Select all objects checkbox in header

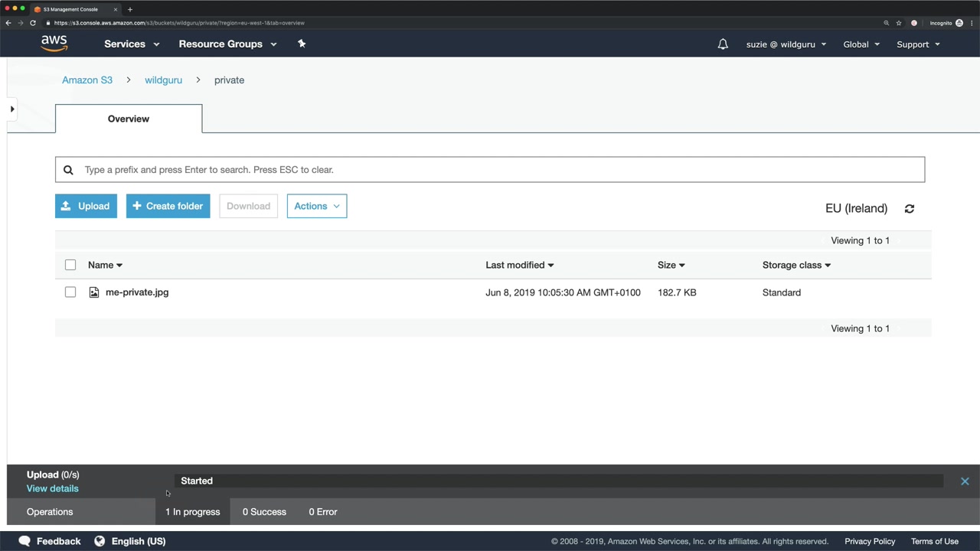tap(70, 265)
